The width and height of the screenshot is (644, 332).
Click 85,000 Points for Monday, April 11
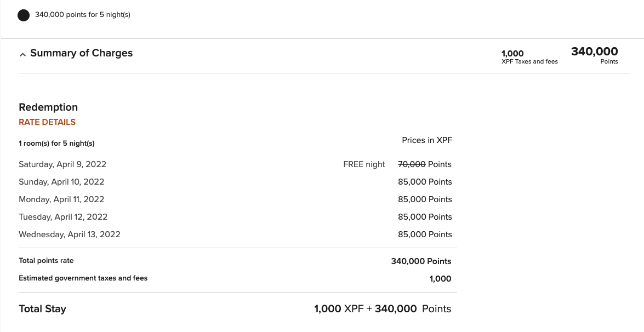[x=425, y=199]
